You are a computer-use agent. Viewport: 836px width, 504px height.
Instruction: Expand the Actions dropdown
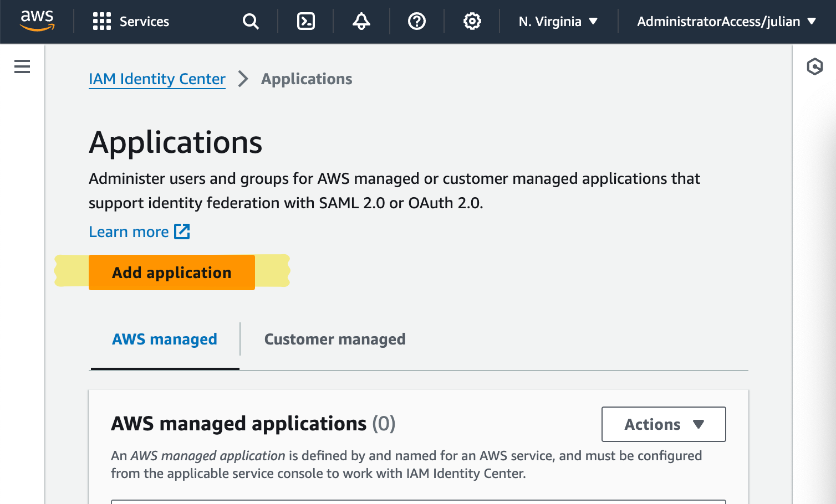pyautogui.click(x=663, y=424)
